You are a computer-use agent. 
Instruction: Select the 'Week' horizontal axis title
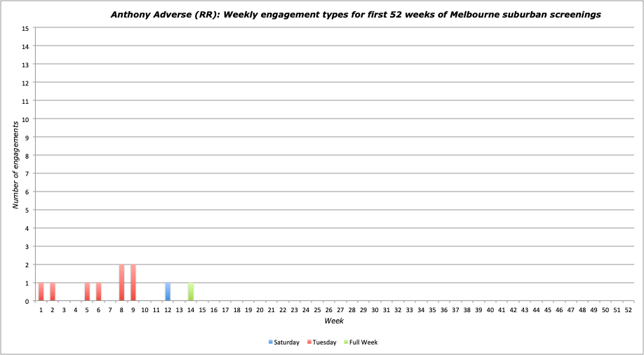pos(333,321)
